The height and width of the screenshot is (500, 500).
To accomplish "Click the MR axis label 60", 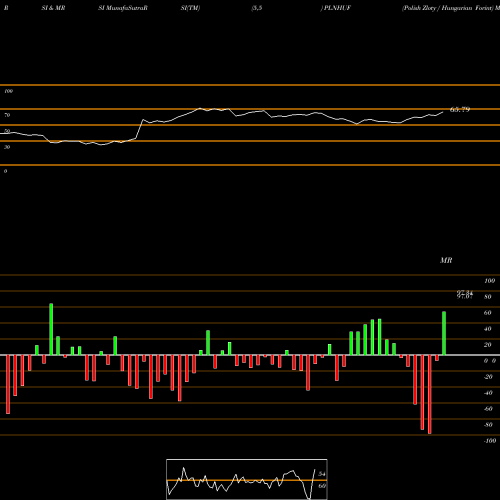I will pos(488,313).
